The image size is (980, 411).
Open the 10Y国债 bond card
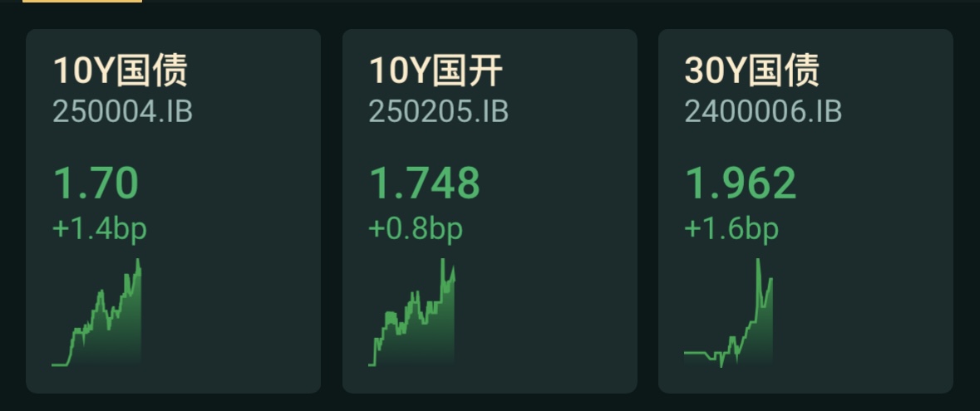coord(173,211)
